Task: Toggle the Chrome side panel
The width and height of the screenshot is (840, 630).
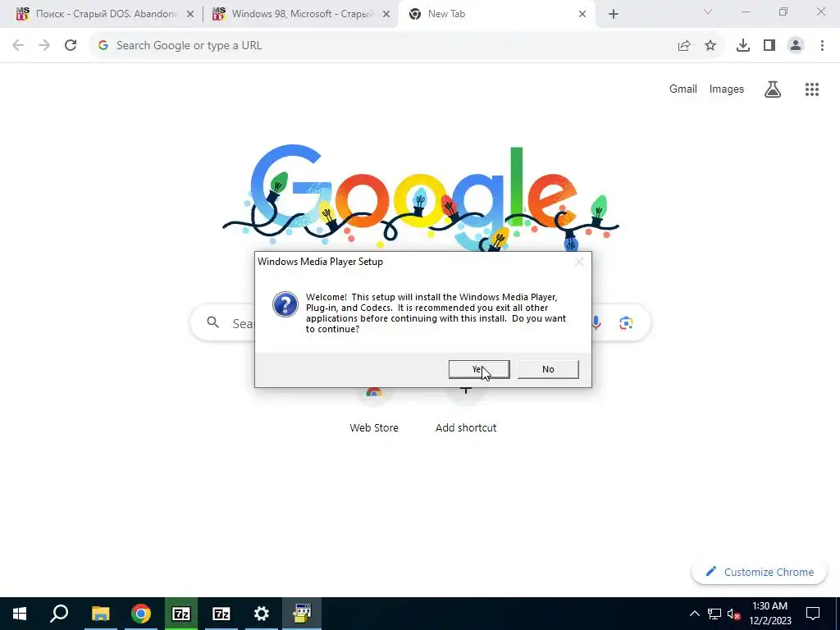Action: click(x=769, y=46)
